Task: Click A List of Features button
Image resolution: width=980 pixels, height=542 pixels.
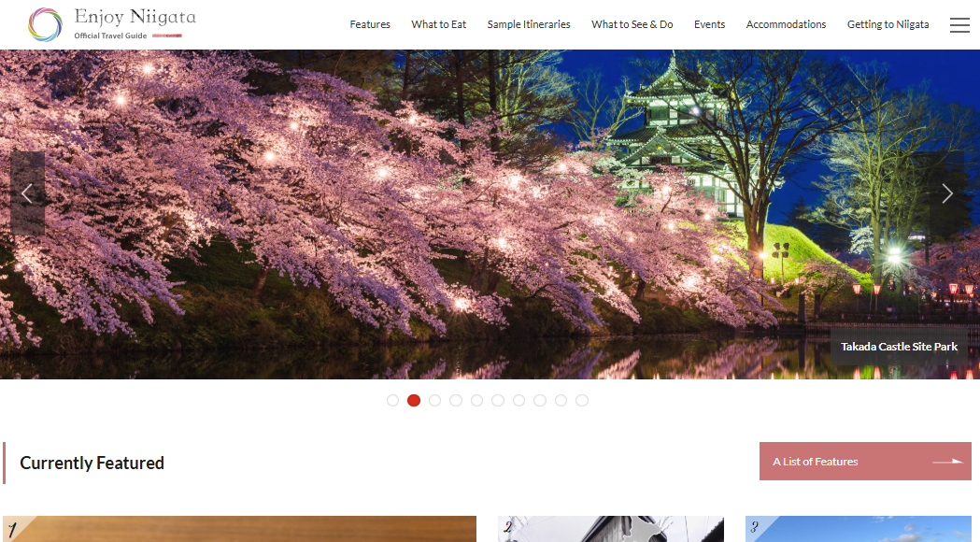Action: tap(865, 462)
